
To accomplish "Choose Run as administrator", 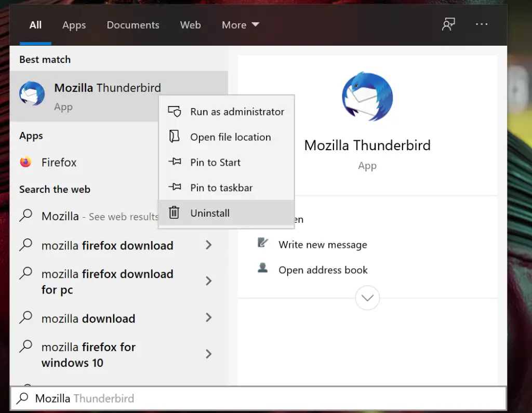I will 227,112.
